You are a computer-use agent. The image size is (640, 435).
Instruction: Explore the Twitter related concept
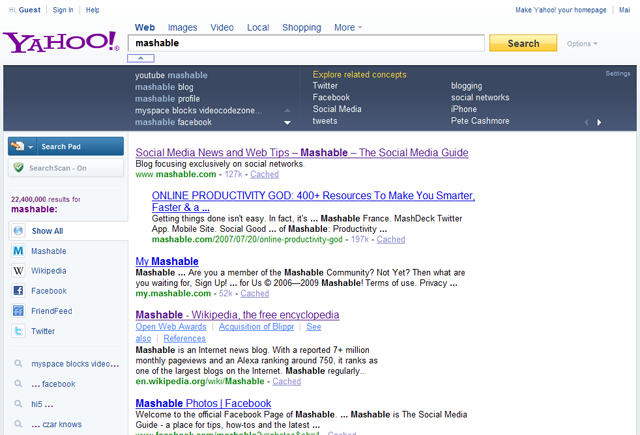(x=325, y=86)
